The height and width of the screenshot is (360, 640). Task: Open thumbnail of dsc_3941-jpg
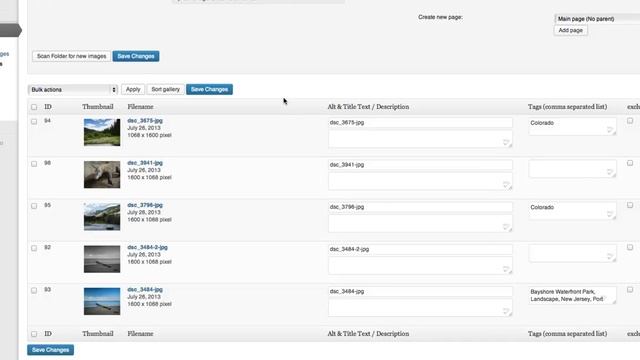coord(102,175)
